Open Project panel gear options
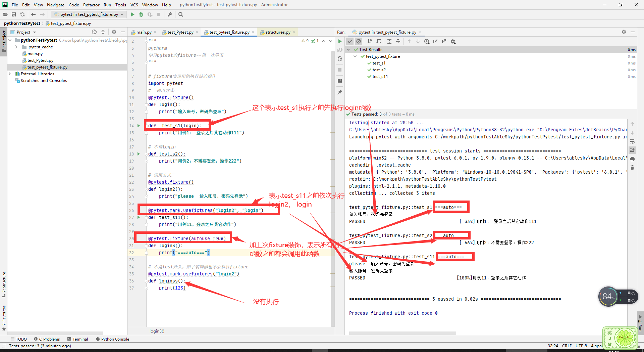644x352 pixels. [114, 32]
